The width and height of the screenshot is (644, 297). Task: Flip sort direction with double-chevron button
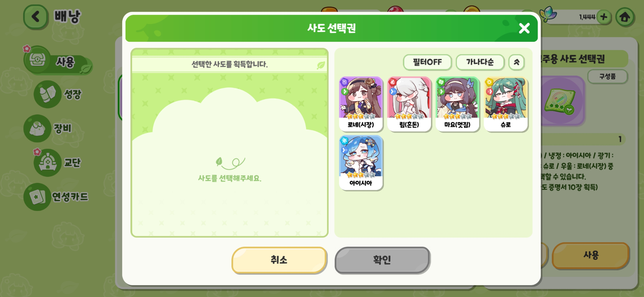(516, 62)
